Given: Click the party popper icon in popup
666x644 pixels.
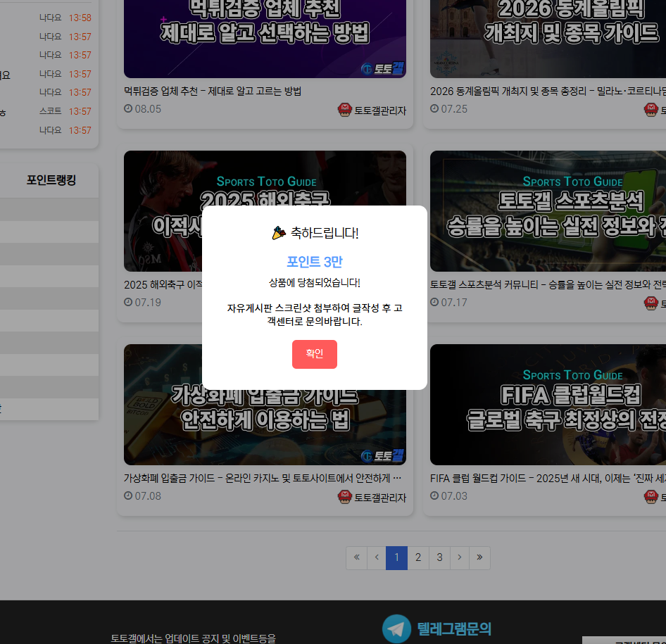Looking at the screenshot, I should click(x=279, y=233).
